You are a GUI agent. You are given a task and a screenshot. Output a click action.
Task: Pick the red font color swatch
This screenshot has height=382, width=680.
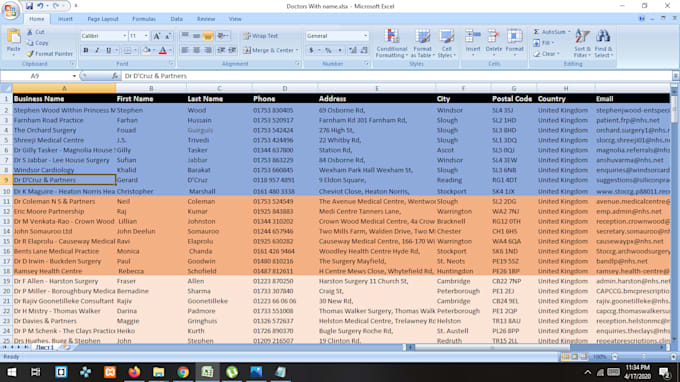163,50
